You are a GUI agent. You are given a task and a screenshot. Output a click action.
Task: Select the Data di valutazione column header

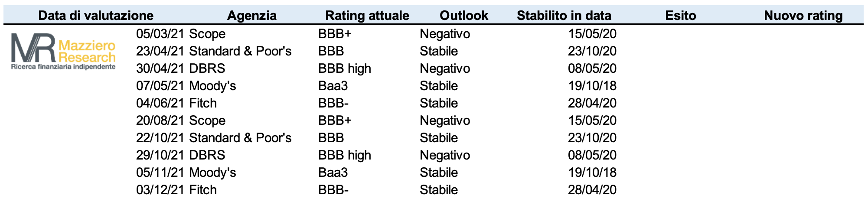coord(96,16)
